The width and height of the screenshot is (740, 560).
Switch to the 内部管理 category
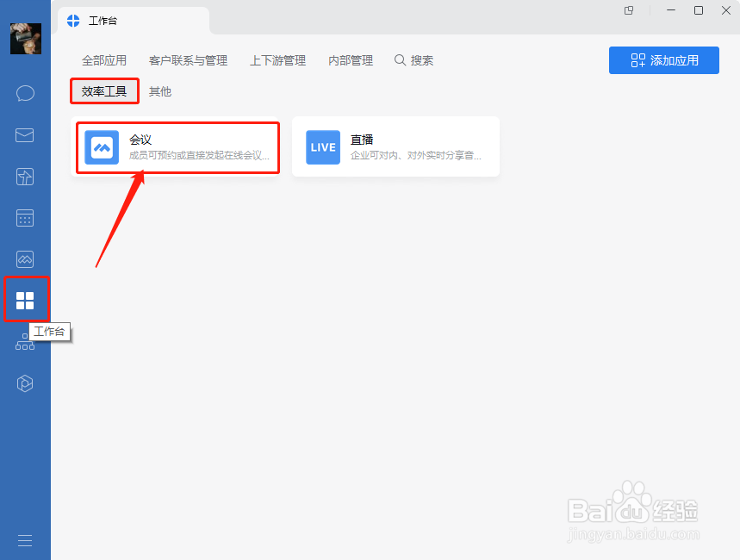point(351,60)
